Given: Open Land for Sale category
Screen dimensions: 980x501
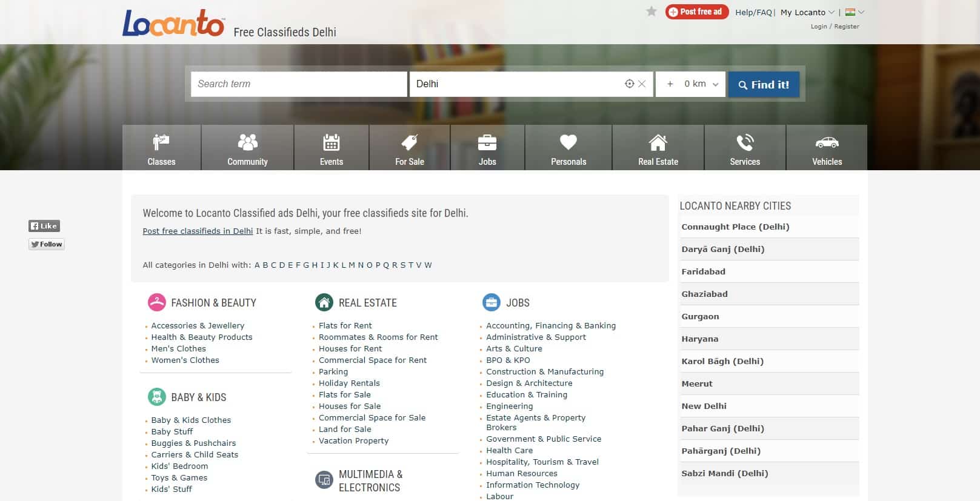Looking at the screenshot, I should click(x=345, y=429).
